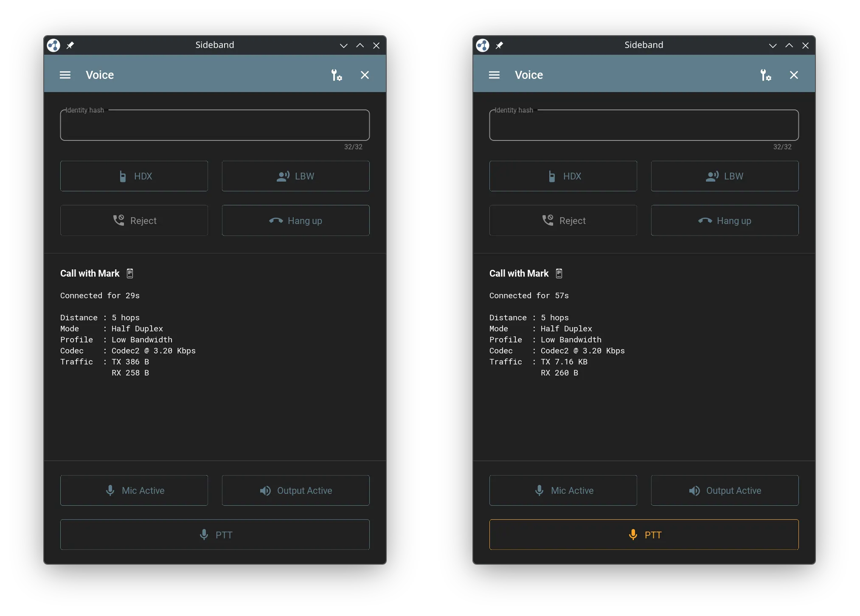This screenshot has width=860, height=616.
Task: Release highlighted orange PTT in right window
Action: click(x=644, y=535)
